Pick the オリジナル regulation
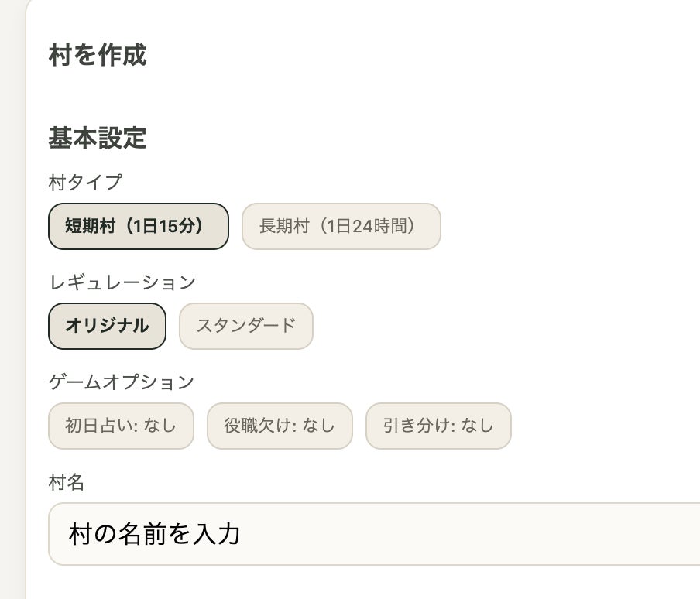 107,326
